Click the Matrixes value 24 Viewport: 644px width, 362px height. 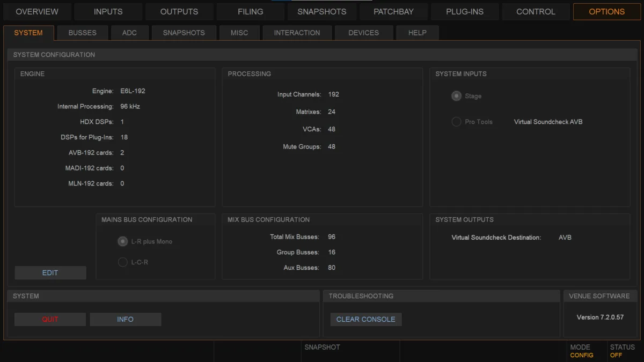[x=332, y=112]
